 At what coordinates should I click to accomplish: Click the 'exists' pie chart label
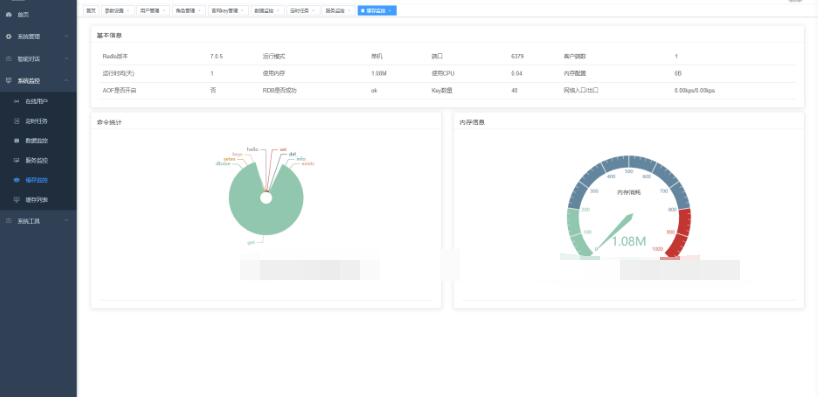pyautogui.click(x=307, y=163)
